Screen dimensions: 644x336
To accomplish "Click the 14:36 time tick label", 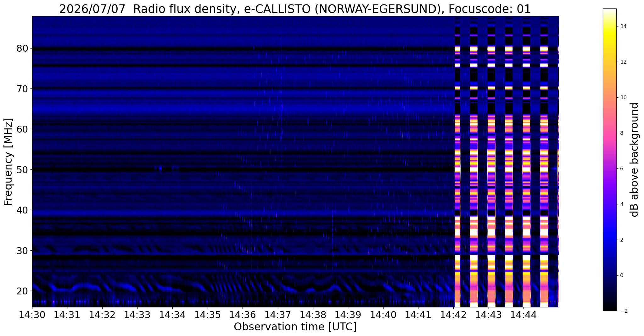I will [243, 314].
